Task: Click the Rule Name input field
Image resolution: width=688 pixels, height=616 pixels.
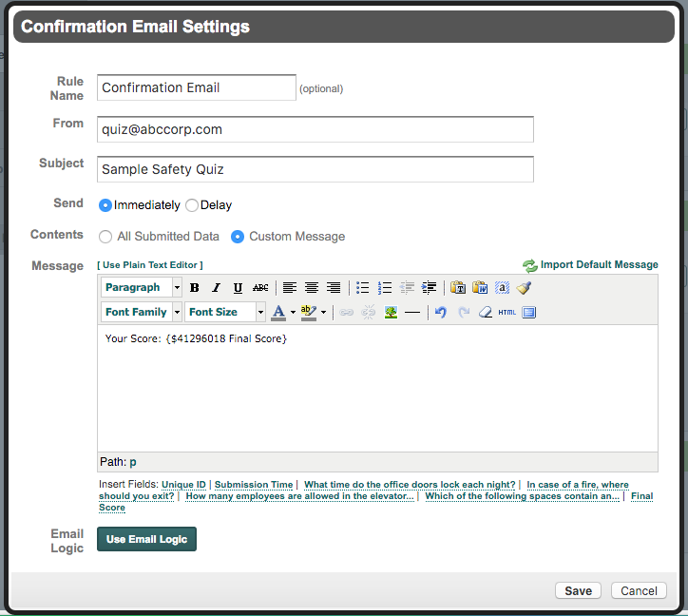Action: coord(197,87)
